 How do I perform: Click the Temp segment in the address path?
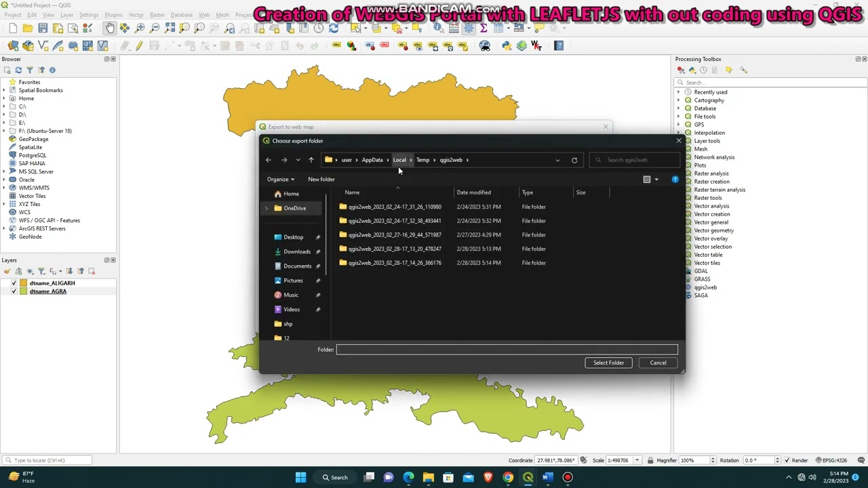pos(422,160)
